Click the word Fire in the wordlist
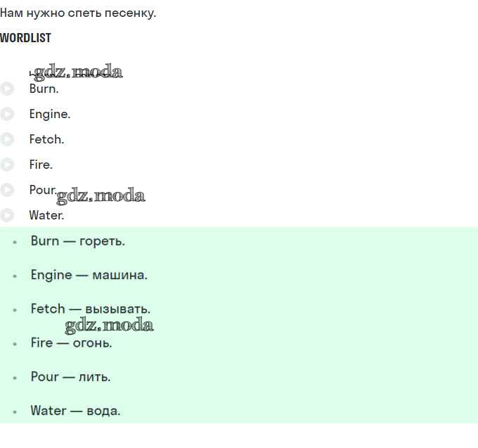This screenshot has height=448, width=478. (x=41, y=165)
